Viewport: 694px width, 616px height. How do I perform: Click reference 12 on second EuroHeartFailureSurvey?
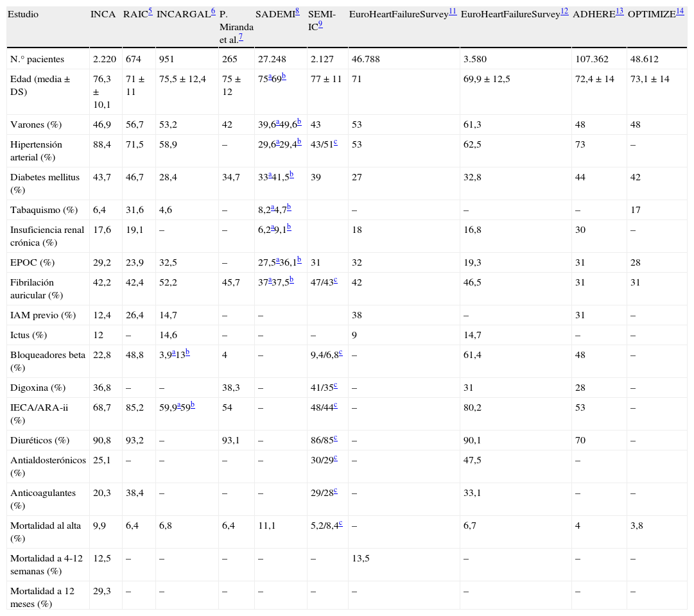coord(564,12)
